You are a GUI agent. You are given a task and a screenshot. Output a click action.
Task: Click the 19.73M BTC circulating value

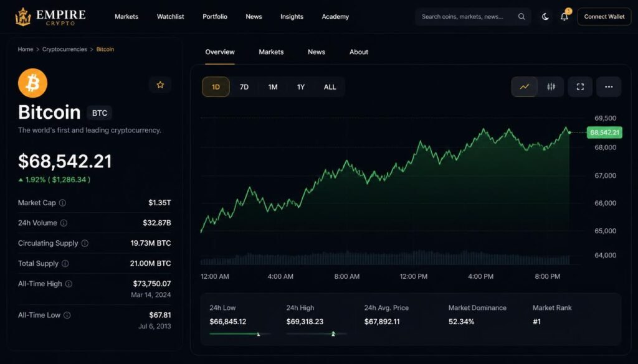click(x=151, y=243)
